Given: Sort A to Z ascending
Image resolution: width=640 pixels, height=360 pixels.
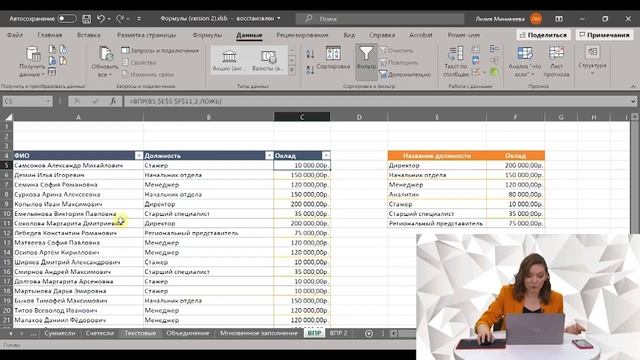Looking at the screenshot, I should point(310,54).
